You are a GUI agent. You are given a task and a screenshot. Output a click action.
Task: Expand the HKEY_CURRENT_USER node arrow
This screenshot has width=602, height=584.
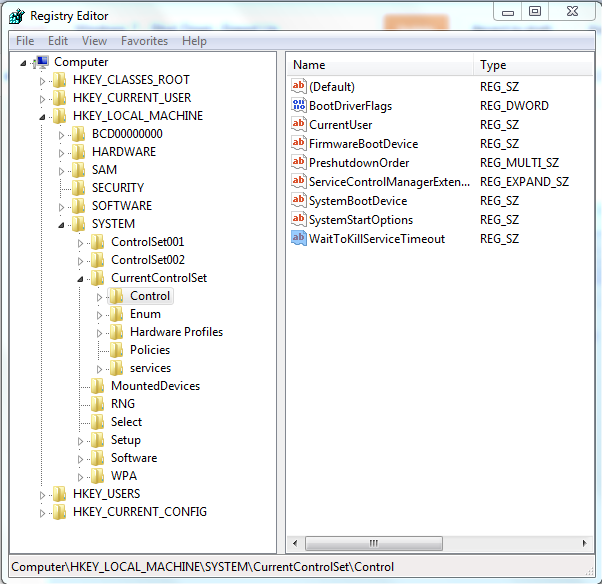pyautogui.click(x=42, y=99)
